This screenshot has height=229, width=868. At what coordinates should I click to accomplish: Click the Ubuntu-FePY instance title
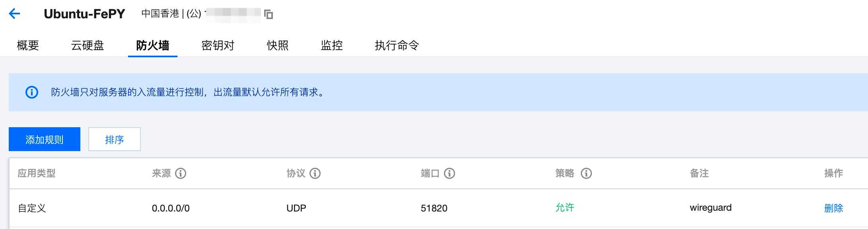click(84, 14)
